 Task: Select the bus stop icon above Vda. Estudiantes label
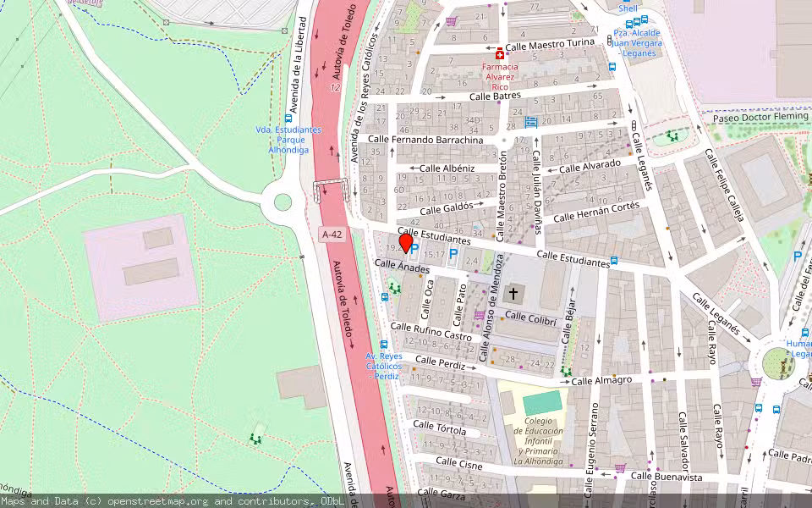coord(288,119)
